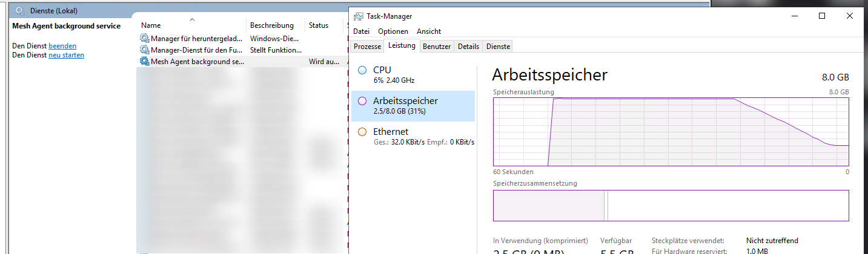The width and height of the screenshot is (868, 254).
Task: Maximize the Task-Manager window
Action: pos(822,16)
